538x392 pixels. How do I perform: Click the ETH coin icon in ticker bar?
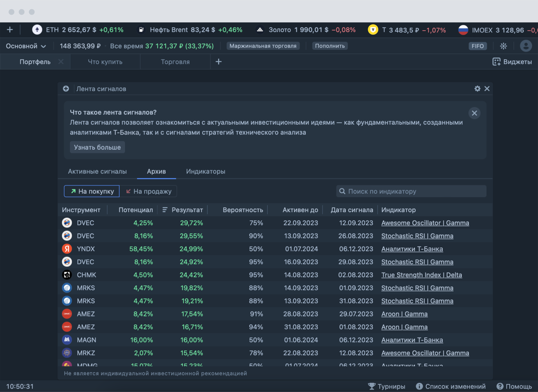pos(37,30)
